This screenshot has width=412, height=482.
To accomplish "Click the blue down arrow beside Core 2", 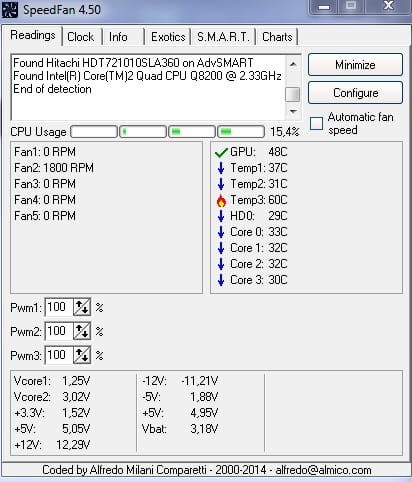I will point(221,264).
